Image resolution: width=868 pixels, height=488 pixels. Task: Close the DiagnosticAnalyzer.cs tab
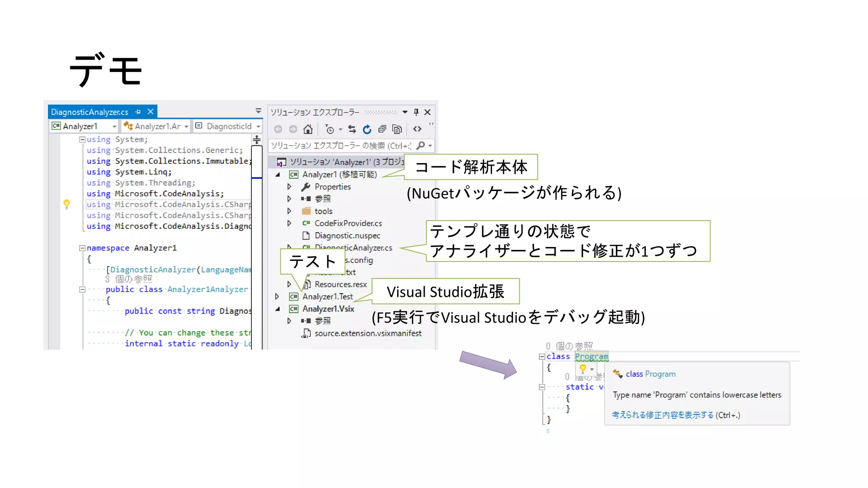tap(150, 112)
